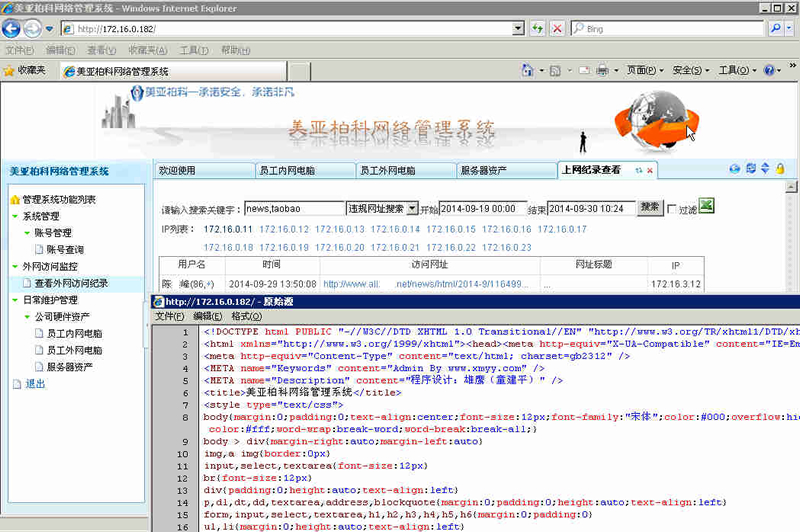The image size is (800, 532).
Task: Click the search keyword input field
Action: point(294,209)
